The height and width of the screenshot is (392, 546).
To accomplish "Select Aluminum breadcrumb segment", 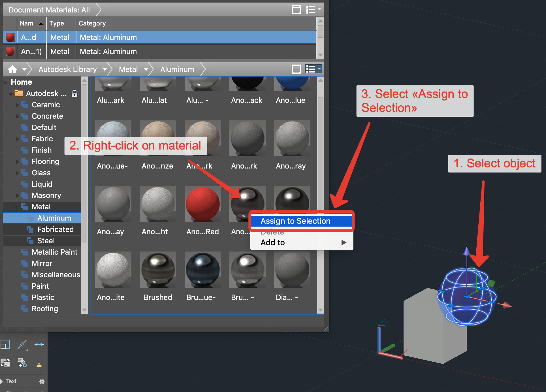I will [177, 69].
